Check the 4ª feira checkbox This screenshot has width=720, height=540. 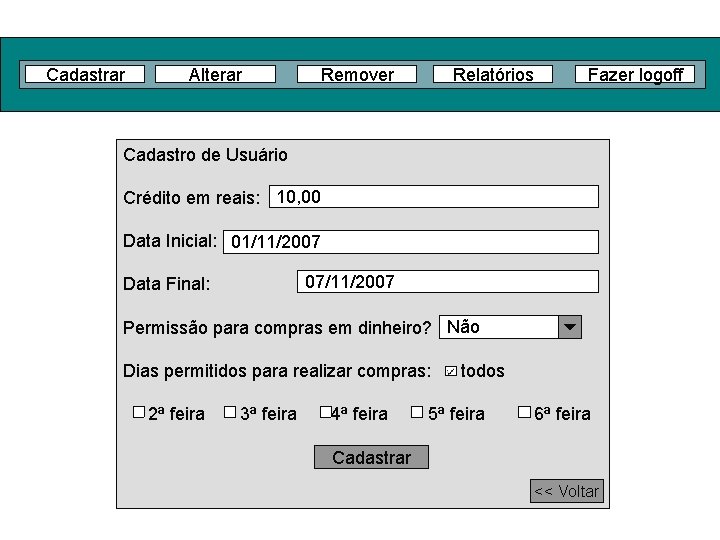point(326,412)
